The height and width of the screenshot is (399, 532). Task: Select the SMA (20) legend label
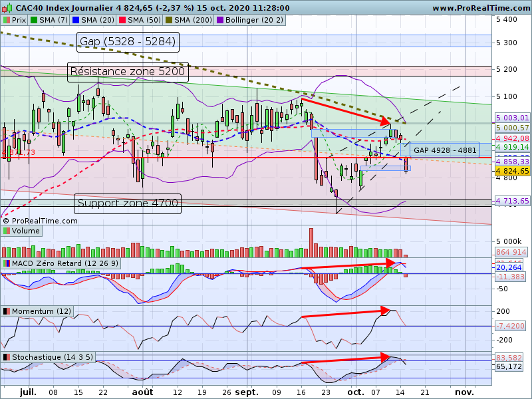[x=98, y=20]
